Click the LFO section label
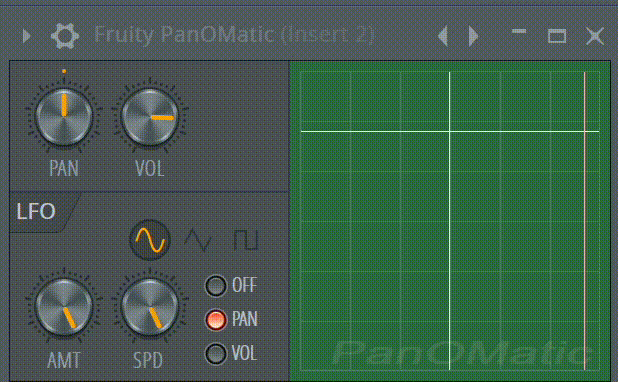This screenshot has width=618, height=382. (x=36, y=211)
